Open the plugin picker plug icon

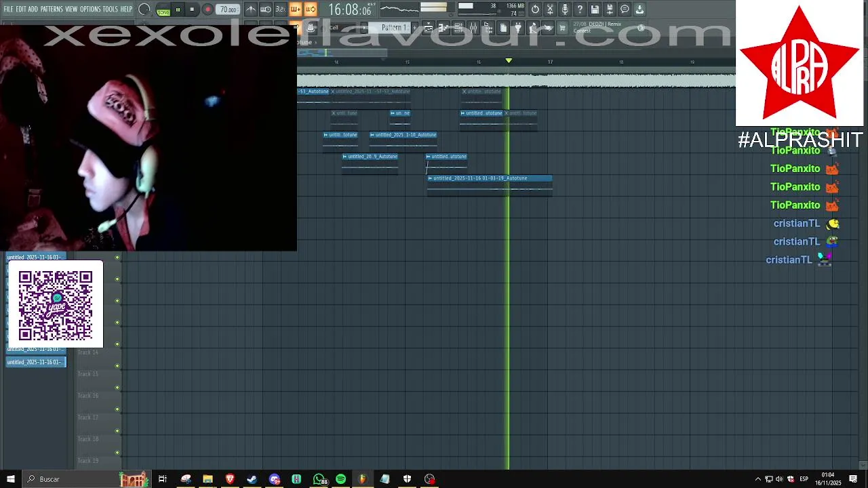coord(518,28)
